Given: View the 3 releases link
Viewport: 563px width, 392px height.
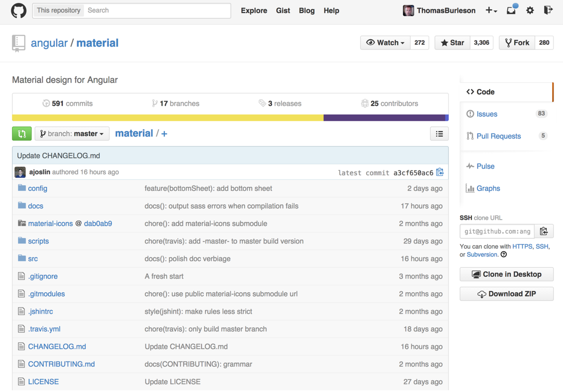Looking at the screenshot, I should 280,104.
